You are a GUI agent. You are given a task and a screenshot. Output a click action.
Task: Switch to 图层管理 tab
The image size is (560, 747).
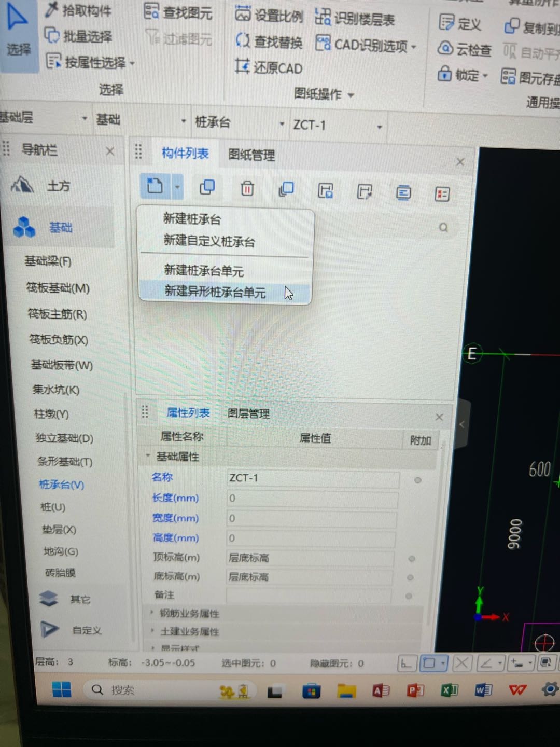point(248,413)
